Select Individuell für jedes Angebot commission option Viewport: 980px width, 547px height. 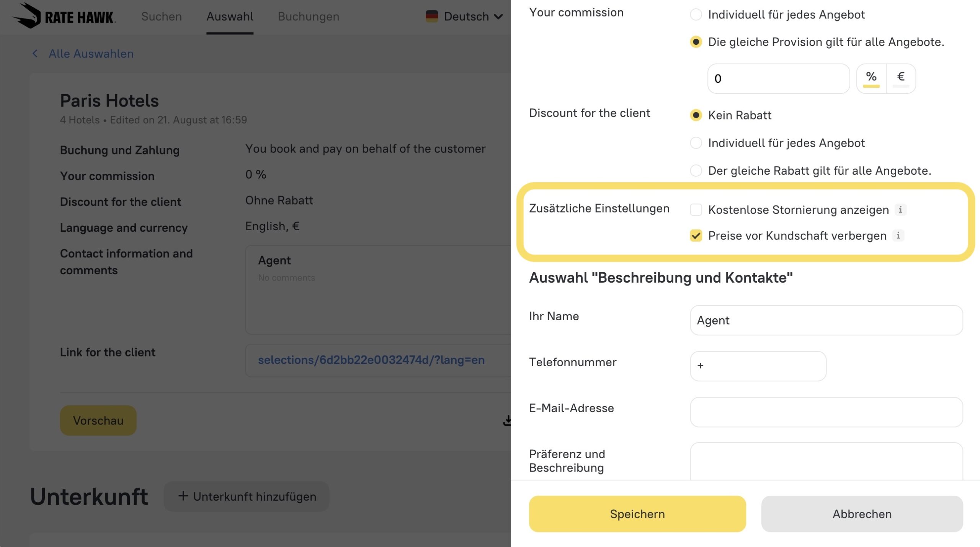pos(696,15)
